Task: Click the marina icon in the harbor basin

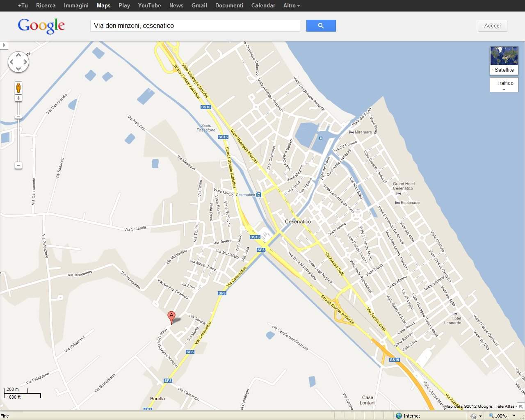Action: 321,138
